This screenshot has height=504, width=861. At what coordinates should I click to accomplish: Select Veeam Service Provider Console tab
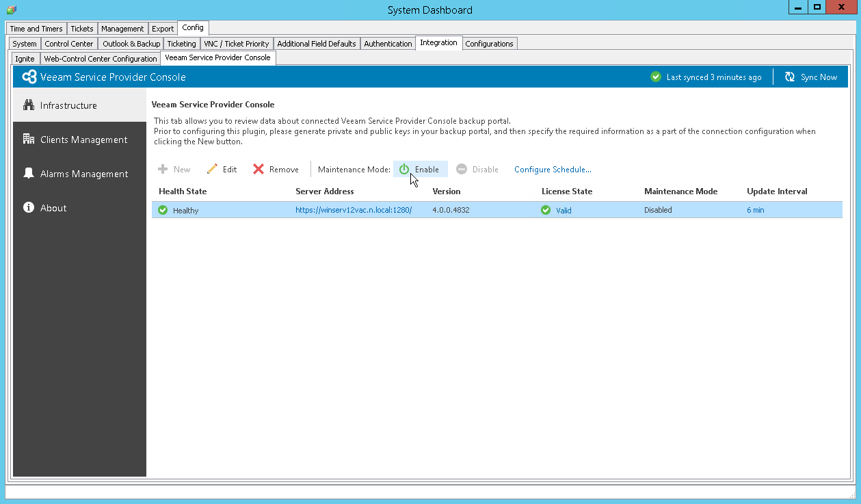click(x=218, y=58)
